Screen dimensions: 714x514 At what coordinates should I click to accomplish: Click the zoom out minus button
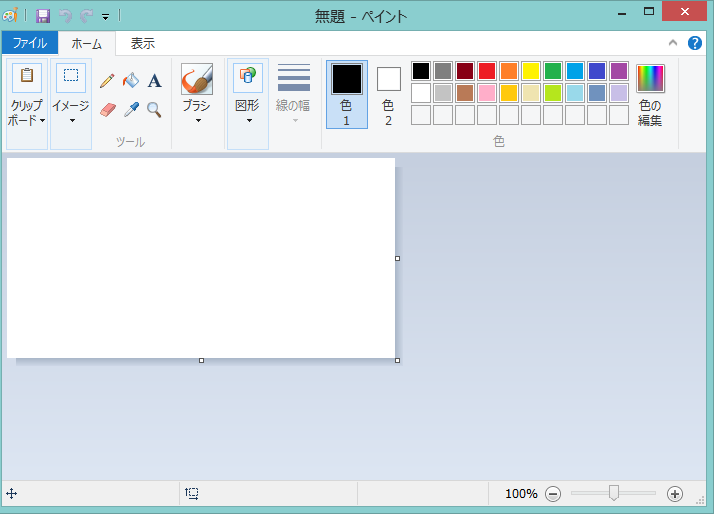553,494
